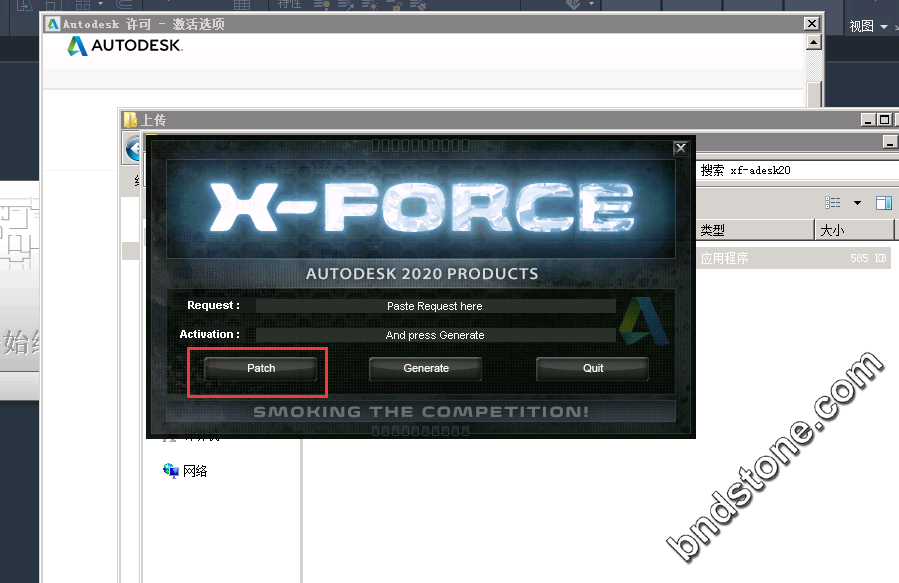The image size is (899, 583).
Task: Maximize the 上传 explorer window
Action: click(883, 120)
